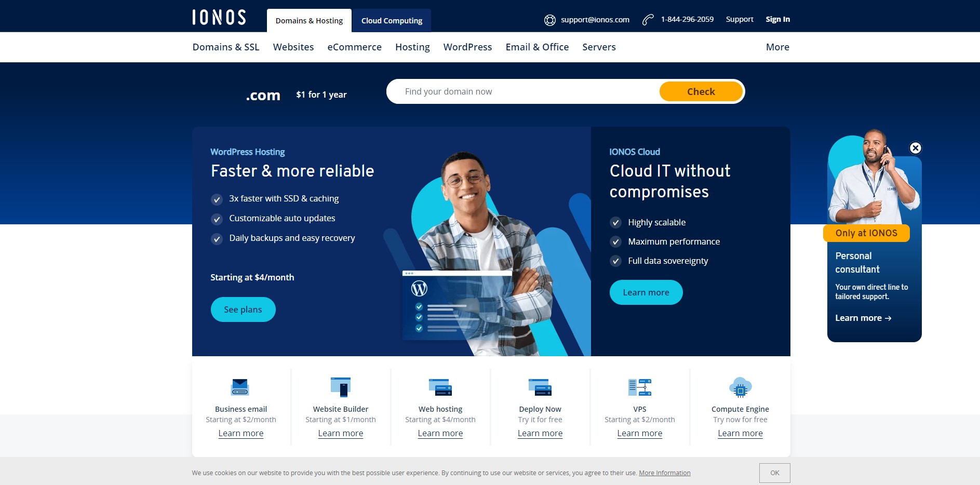980x485 pixels.
Task: Click the orange Check button
Action: tap(701, 91)
